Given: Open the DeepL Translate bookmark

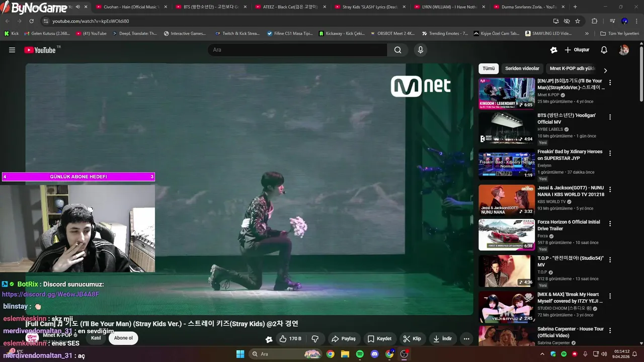Looking at the screenshot, I should 135,34.
